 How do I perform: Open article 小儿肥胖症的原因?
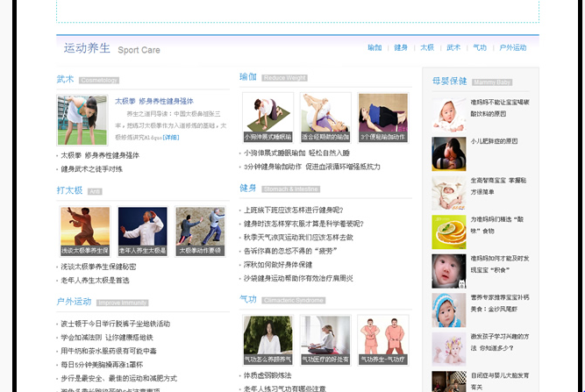[x=494, y=141]
